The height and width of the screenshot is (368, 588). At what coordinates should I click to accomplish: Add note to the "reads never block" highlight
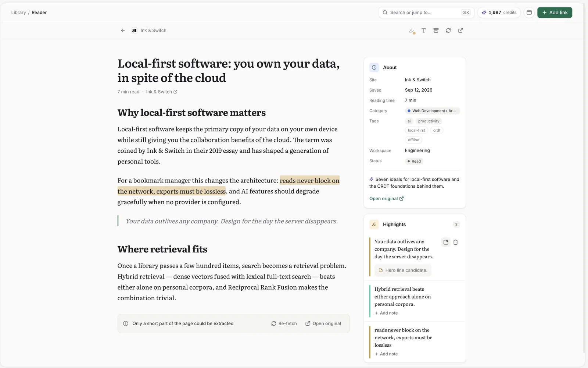pos(386,354)
